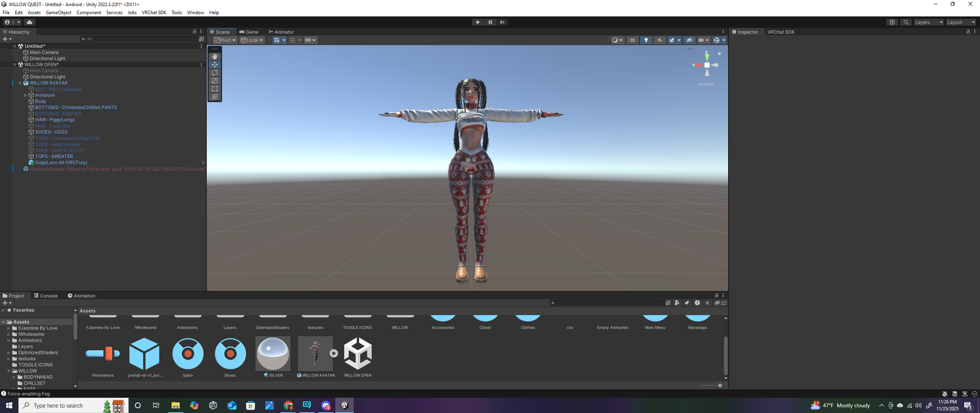Open the VRChat SDK panel tab
The image size is (980, 413).
pos(780,32)
